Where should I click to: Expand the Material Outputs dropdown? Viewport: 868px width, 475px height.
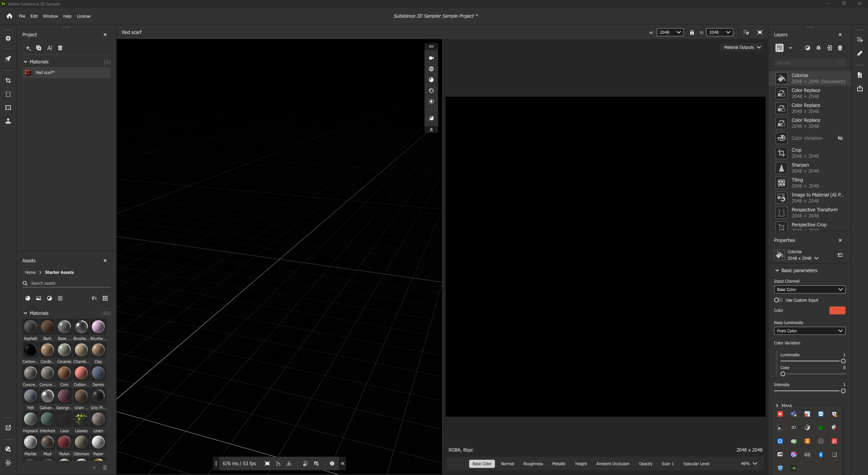tap(742, 47)
